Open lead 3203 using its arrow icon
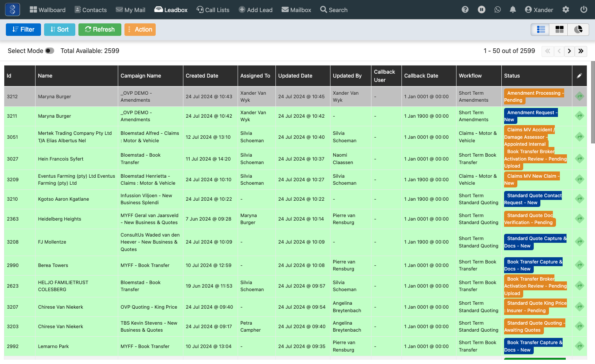595x364 pixels. [x=580, y=326]
